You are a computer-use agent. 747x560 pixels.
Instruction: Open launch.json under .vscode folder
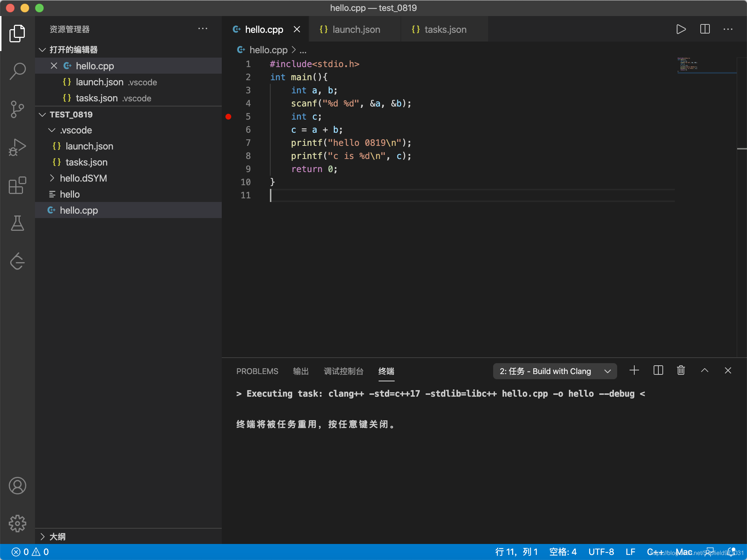tap(128, 146)
